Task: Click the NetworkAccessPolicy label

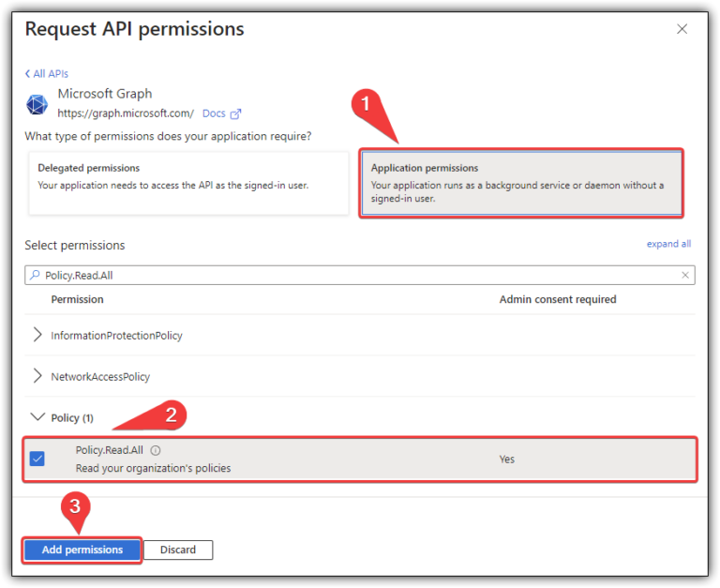Action: point(100,377)
